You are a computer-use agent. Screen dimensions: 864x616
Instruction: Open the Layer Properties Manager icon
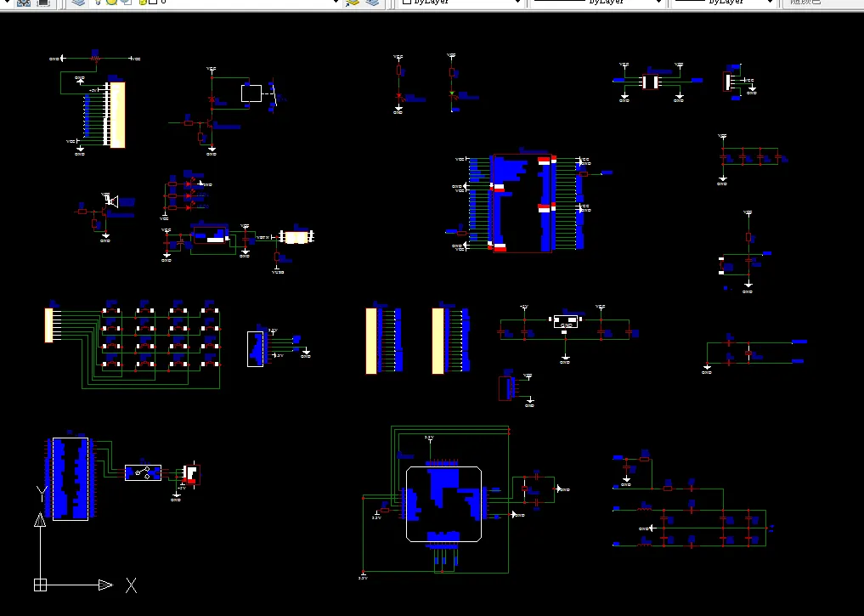[x=79, y=3]
